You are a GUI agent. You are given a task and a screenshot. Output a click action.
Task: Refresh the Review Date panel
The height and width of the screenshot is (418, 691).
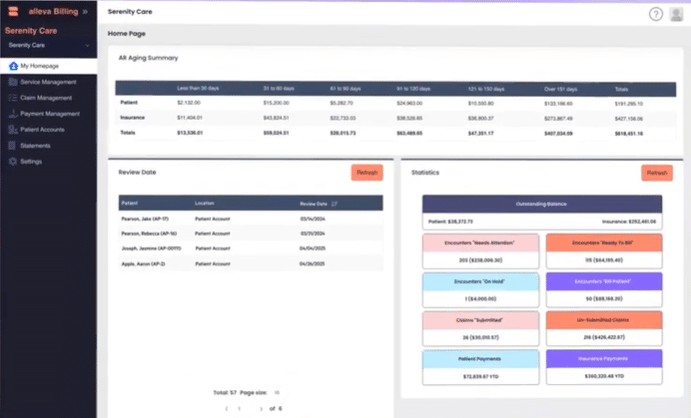(367, 173)
